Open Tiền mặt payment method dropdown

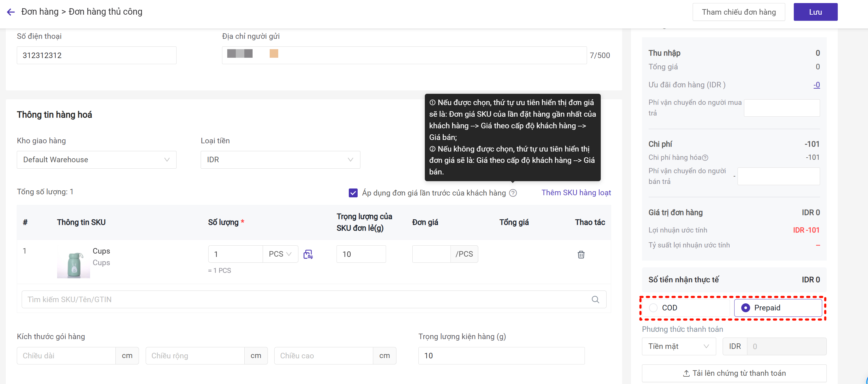click(678, 346)
